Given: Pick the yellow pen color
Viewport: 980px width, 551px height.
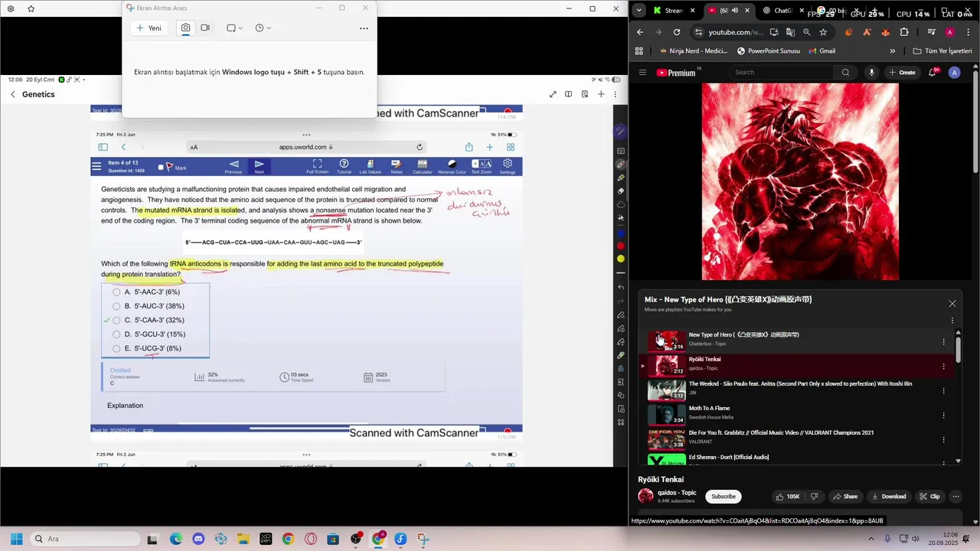Looking at the screenshot, I should coord(621,259).
